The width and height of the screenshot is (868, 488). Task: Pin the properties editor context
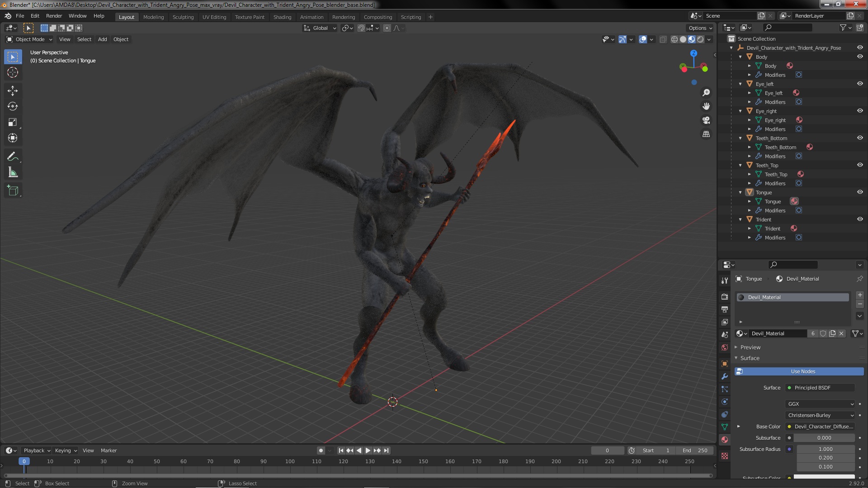[x=859, y=279]
